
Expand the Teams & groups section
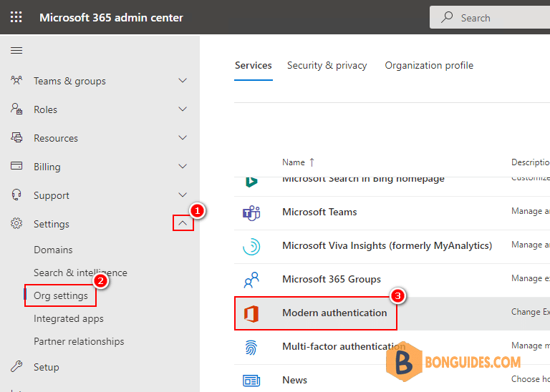(x=183, y=81)
